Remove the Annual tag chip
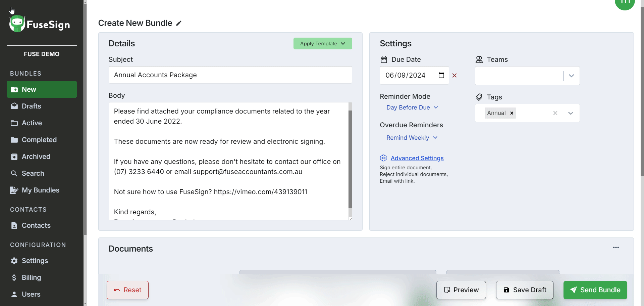Image resolution: width=644 pixels, height=306 pixels. [x=512, y=113]
